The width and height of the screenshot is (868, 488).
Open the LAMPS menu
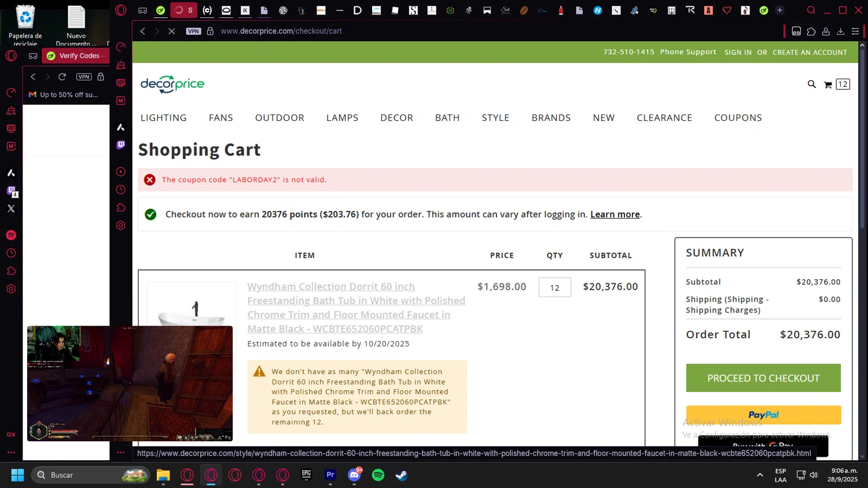[343, 118]
